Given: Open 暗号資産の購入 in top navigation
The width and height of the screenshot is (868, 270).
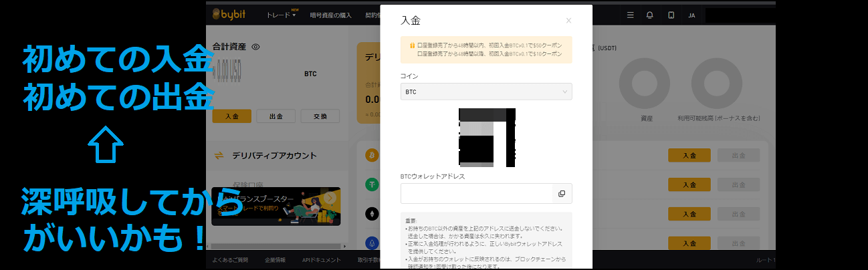Looking at the screenshot, I should 332,15.
